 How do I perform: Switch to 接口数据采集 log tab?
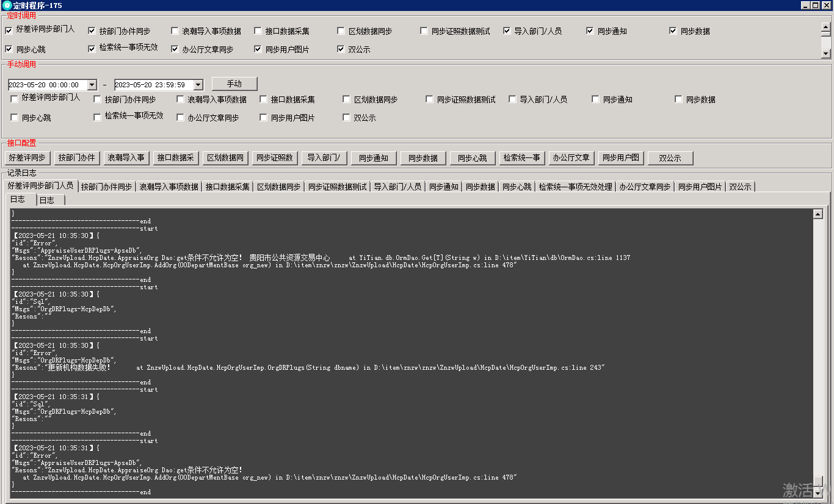click(x=228, y=187)
